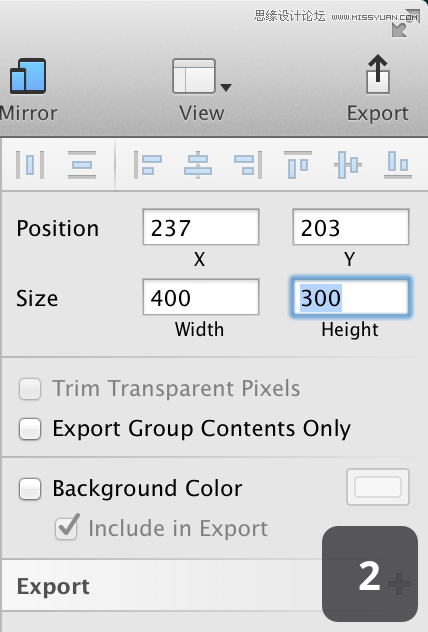Viewport: 428px width, 632px height.
Task: Align layers to horizontal center
Action: (198, 164)
